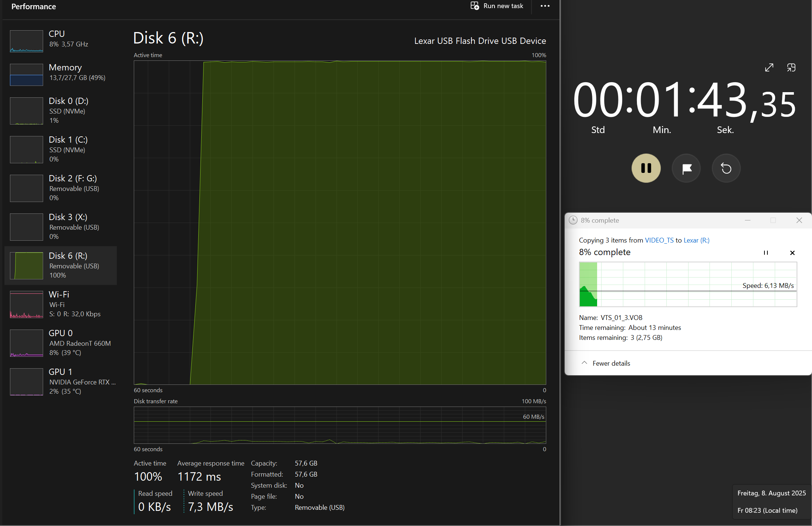Click the copy speed progress graph
Image resolution: width=812 pixels, height=526 pixels.
pyautogui.click(x=688, y=284)
